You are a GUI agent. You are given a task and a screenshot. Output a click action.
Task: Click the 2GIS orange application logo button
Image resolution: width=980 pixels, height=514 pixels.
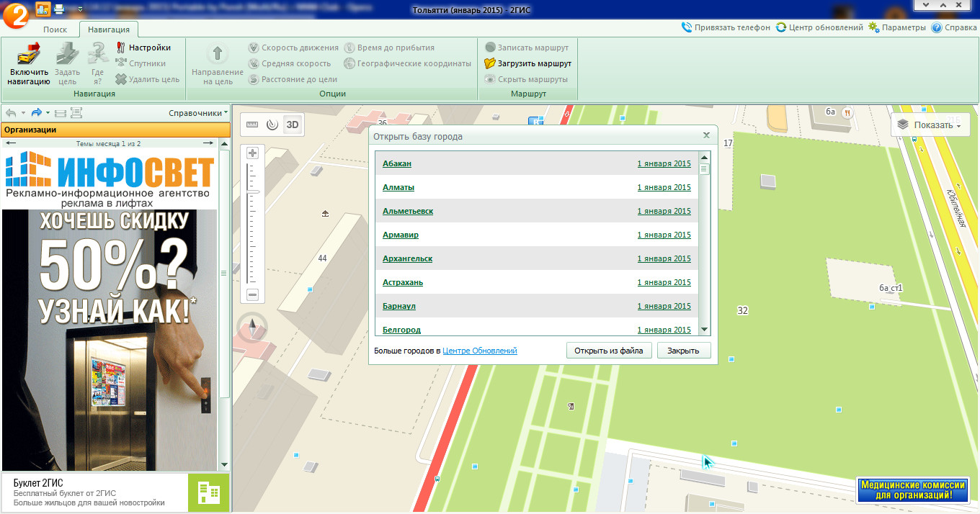(x=16, y=14)
